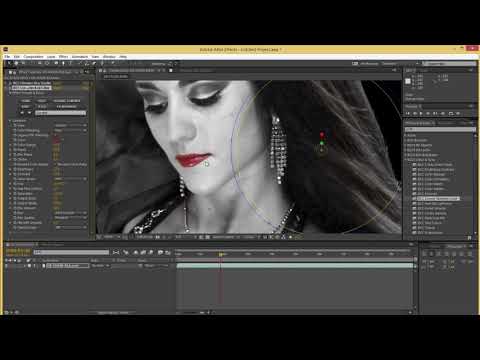Image resolution: width=480 pixels, height=360 pixels.
Task: Select the Hand tool
Action: (16, 63)
